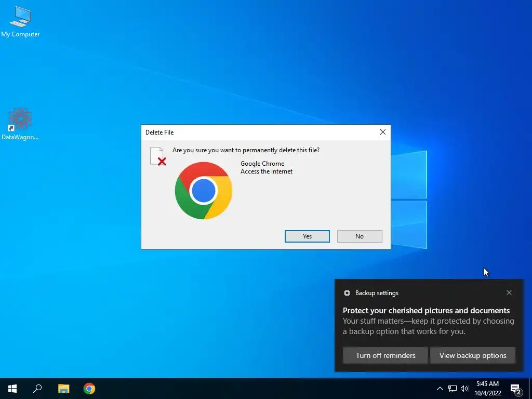Open the My Computer desktop icon
Screen dimensions: 532x399
pos(20,21)
